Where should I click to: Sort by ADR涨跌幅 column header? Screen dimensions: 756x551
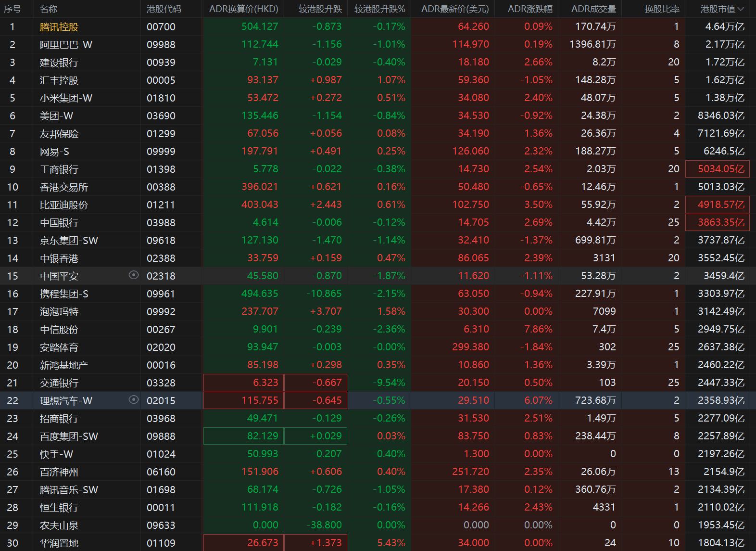(x=530, y=9)
